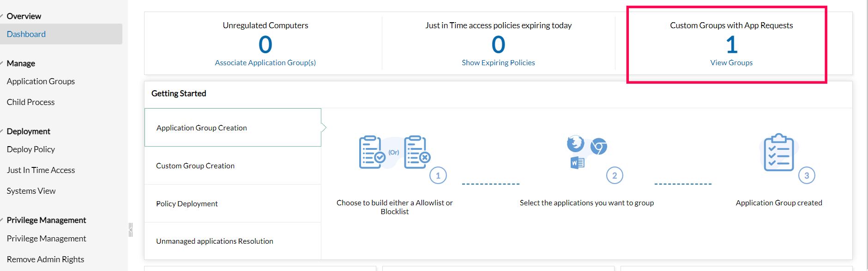Screen dimensions: 868x271
Task: Collapse the Privilege Management section header
Action: pos(2,220)
